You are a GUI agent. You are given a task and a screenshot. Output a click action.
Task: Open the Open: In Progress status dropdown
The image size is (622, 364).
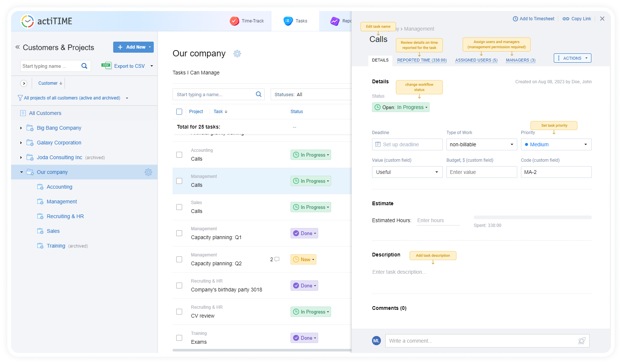401,107
